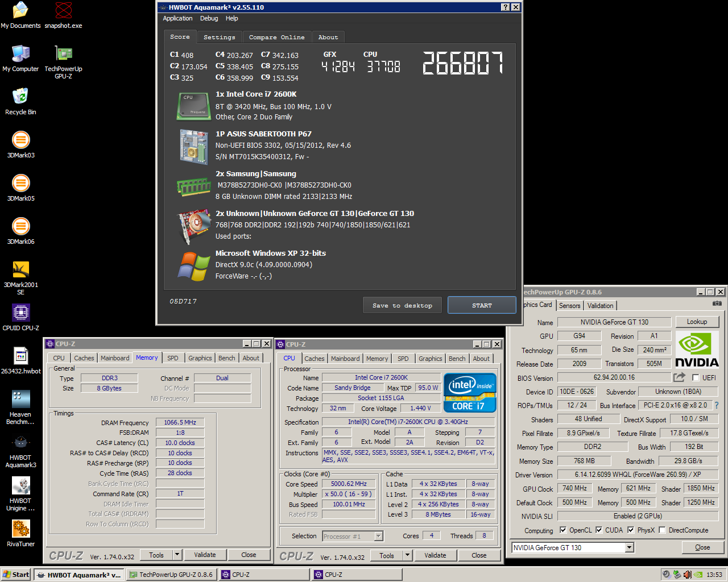Viewport: 728px width, 582px height.
Task: Click GPU-Z BIOS share icon
Action: (x=679, y=377)
